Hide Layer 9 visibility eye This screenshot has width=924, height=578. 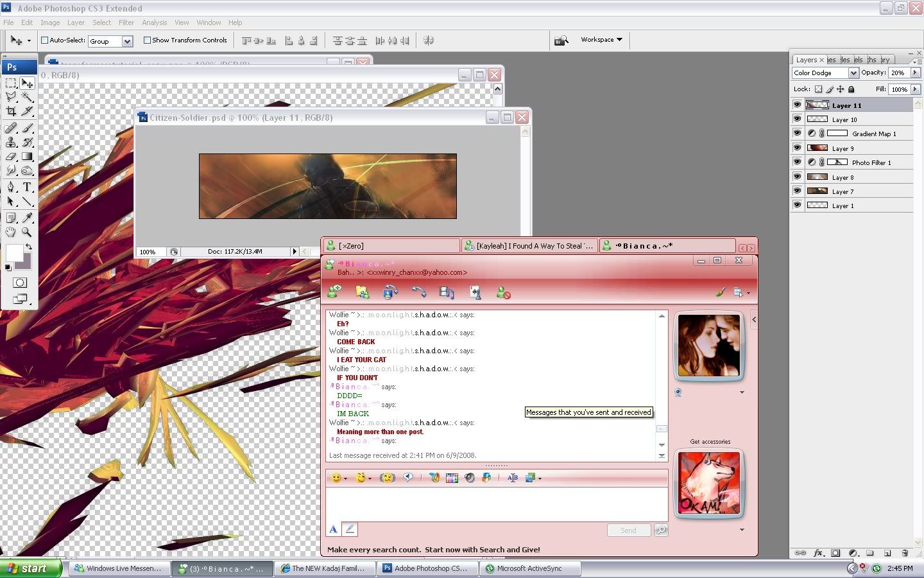coord(797,148)
